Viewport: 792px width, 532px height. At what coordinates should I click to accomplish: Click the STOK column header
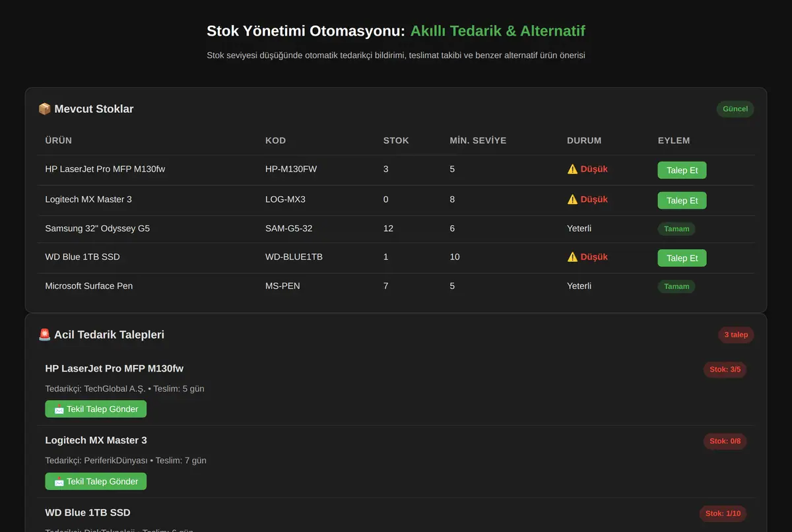click(396, 141)
